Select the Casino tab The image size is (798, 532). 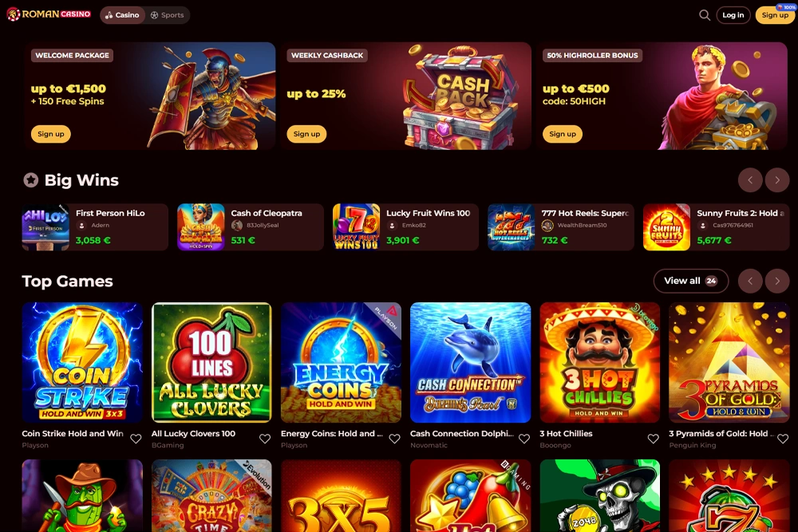[122, 15]
